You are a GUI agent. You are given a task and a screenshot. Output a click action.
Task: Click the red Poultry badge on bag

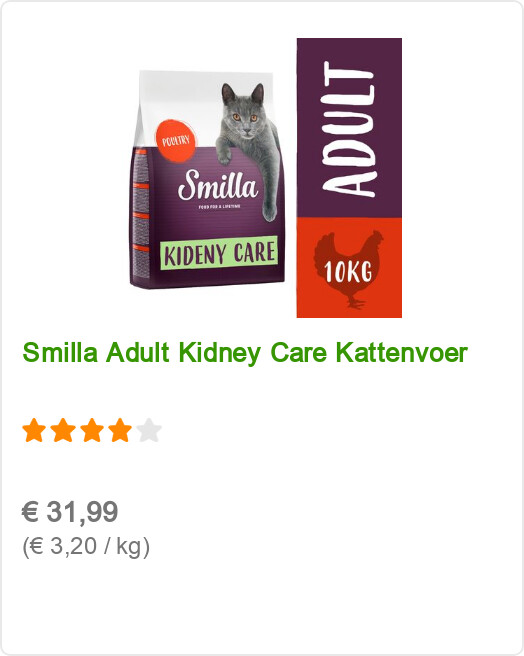point(175,141)
